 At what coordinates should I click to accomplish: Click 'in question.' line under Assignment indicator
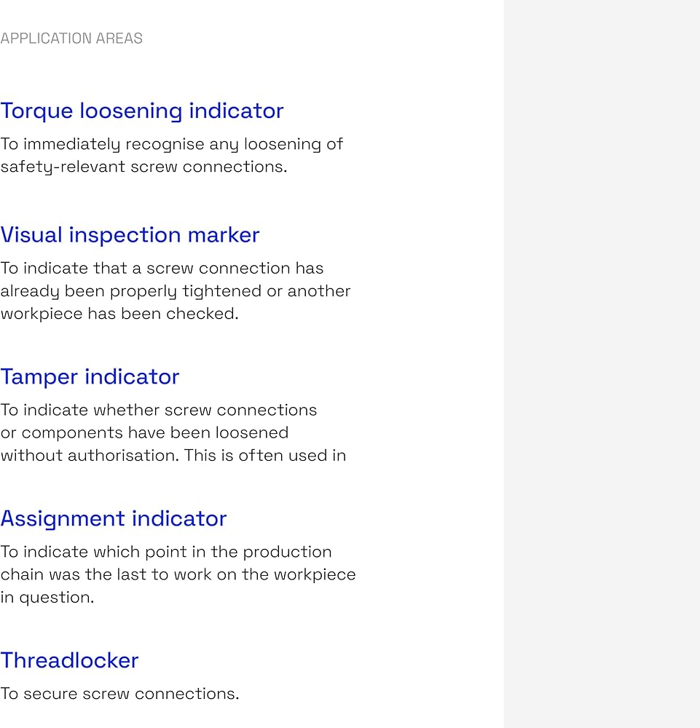coord(47,598)
